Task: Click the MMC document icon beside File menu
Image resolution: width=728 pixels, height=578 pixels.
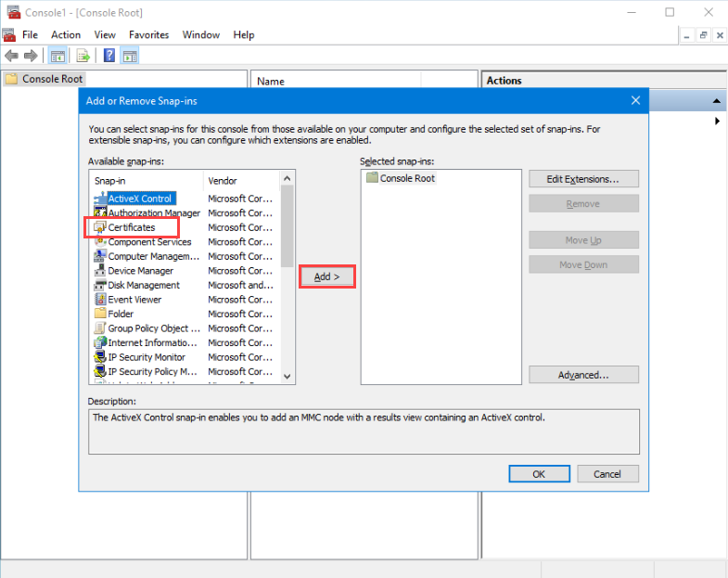Action: (9, 35)
